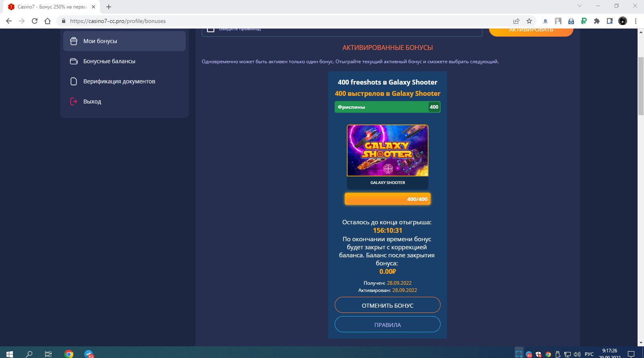644x358 pixels.
Task: Reload the page with refresh icon
Action: 35,21
